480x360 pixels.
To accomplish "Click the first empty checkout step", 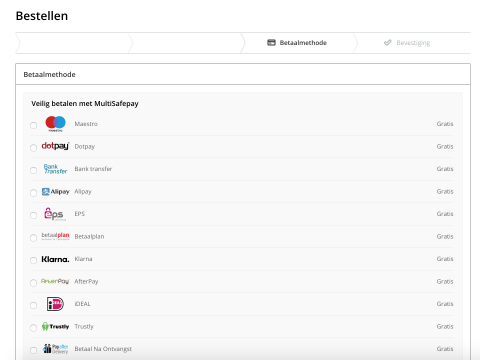I will point(73,43).
